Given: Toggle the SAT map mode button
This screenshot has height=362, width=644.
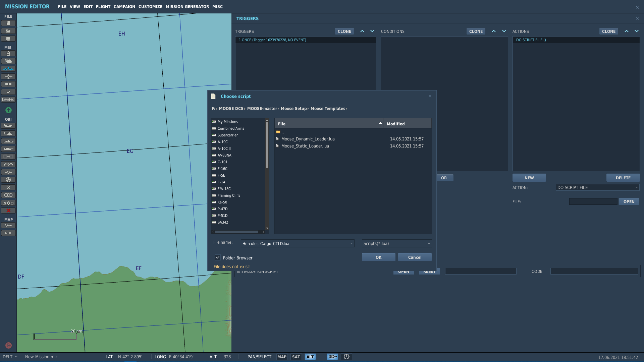Looking at the screenshot, I should coord(296,357).
